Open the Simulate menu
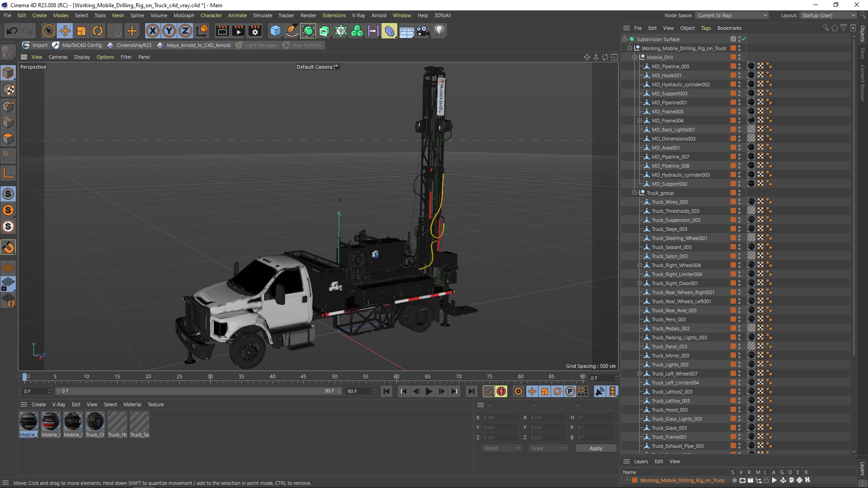868x488 pixels. tap(262, 15)
